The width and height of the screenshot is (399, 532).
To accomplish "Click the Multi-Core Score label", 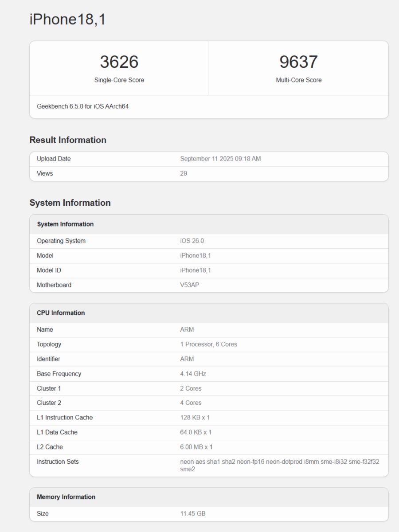I will pos(299,80).
